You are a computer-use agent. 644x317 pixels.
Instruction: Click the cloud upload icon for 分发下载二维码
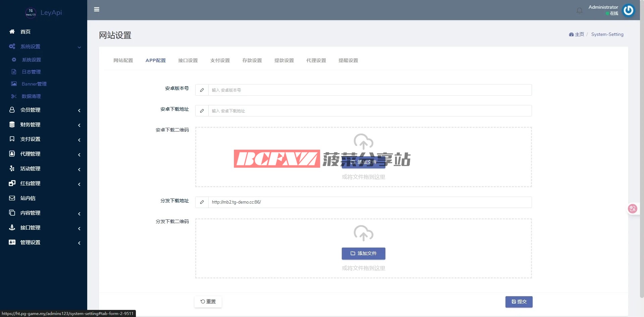[x=363, y=233]
